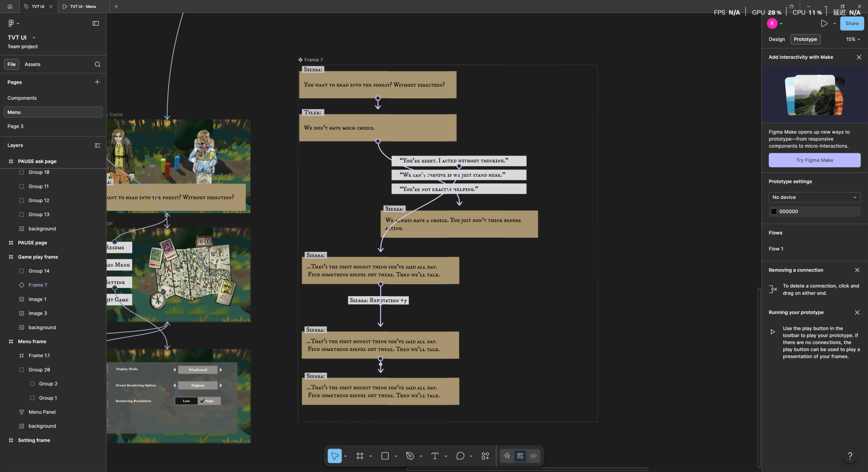Open the Pen tool options chevron

click(421, 456)
